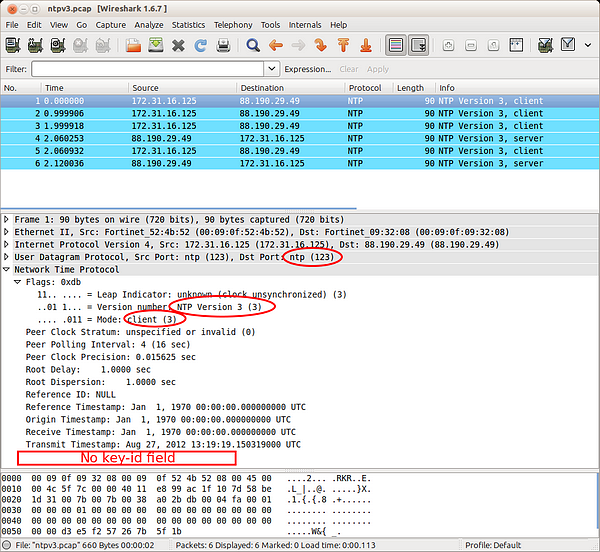
Task: Show the capture options dialog icon
Action: click(35, 45)
